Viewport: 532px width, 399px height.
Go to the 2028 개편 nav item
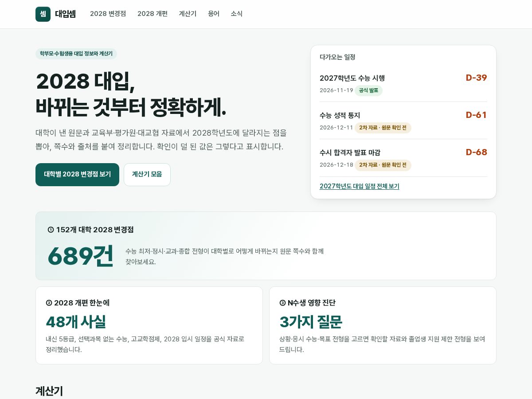point(153,14)
